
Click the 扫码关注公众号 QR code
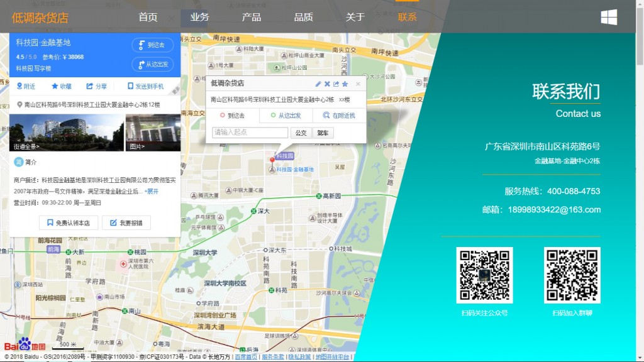click(x=485, y=275)
